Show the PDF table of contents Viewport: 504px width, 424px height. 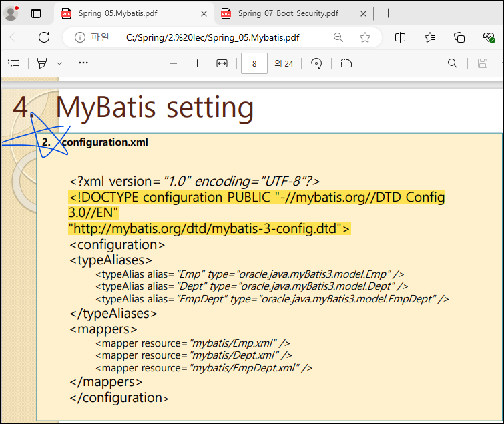coord(13,63)
